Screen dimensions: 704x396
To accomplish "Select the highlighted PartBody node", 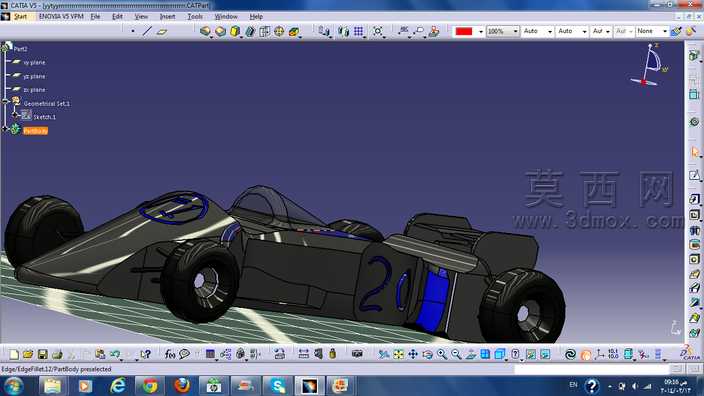I will (x=35, y=131).
